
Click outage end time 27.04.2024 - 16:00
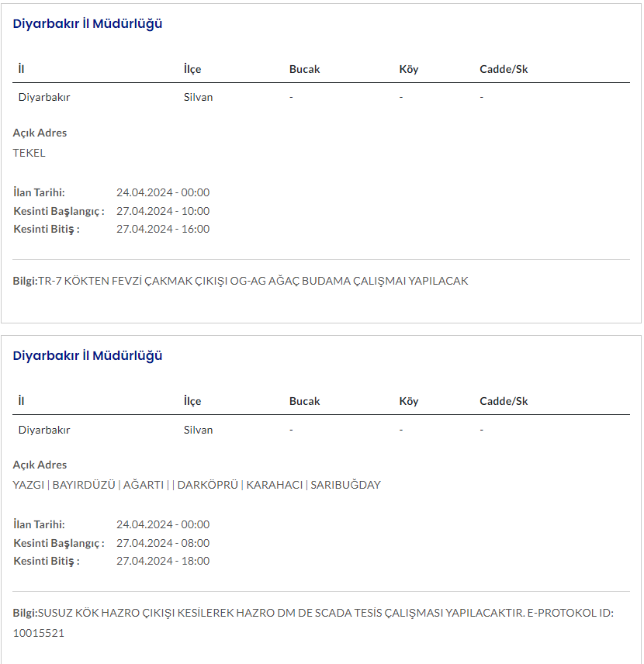coord(163,229)
